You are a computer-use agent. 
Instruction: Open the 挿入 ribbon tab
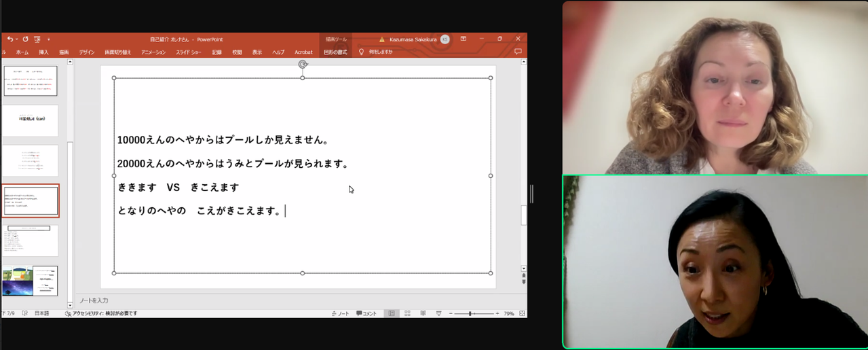43,52
